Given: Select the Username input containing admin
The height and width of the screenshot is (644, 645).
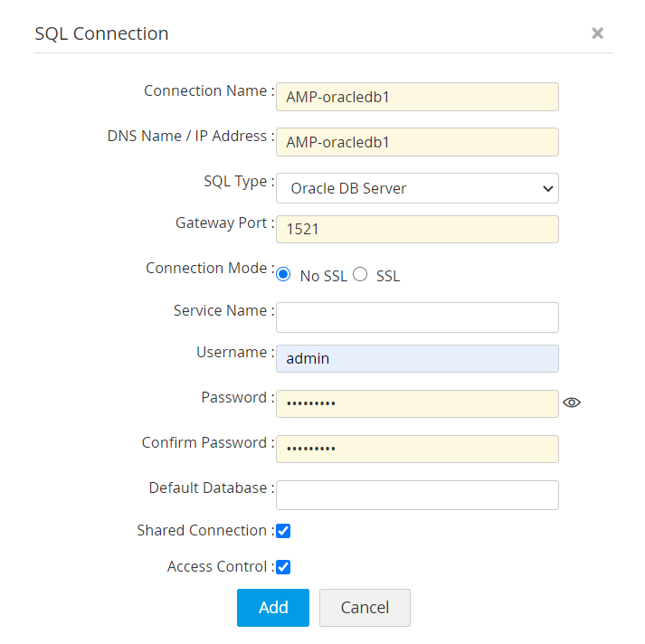Looking at the screenshot, I should click(x=417, y=359).
